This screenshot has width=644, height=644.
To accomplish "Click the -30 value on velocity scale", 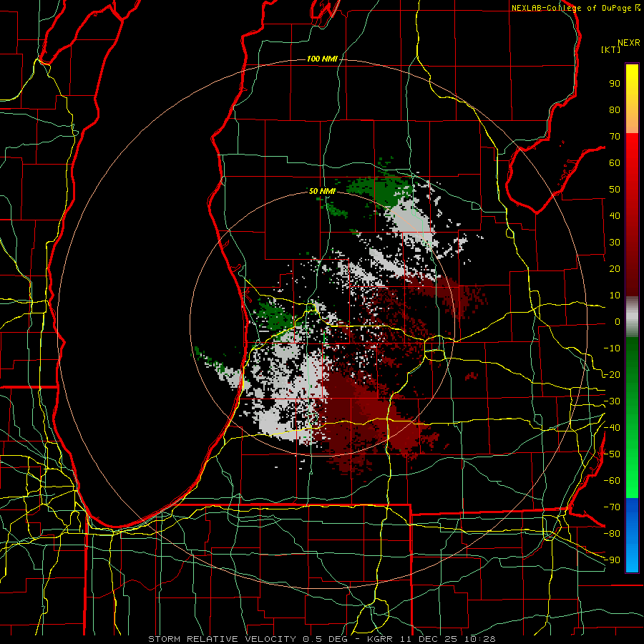I will [612, 401].
